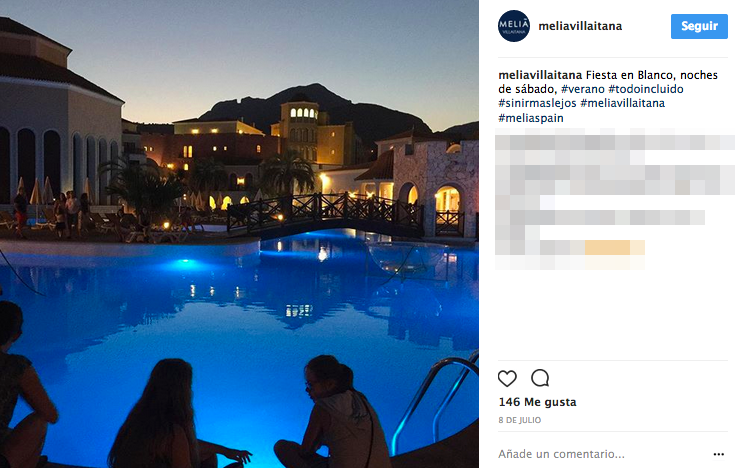The image size is (737, 468).
Task: Open the #todoincluido hashtag
Action: point(646,89)
